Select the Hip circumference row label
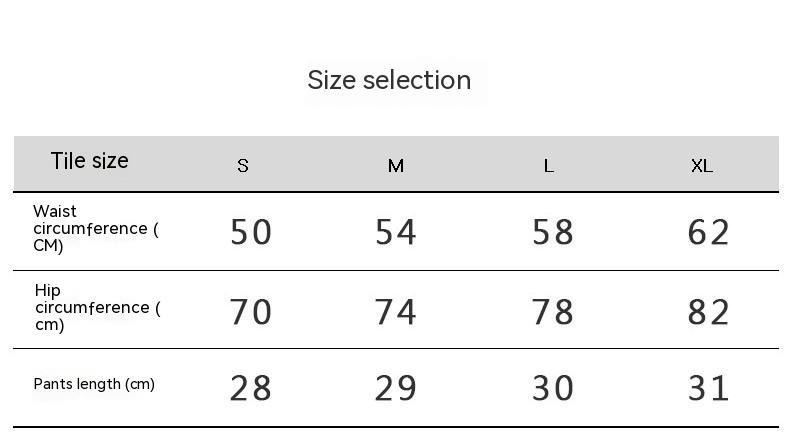The image size is (790, 448). (x=96, y=308)
